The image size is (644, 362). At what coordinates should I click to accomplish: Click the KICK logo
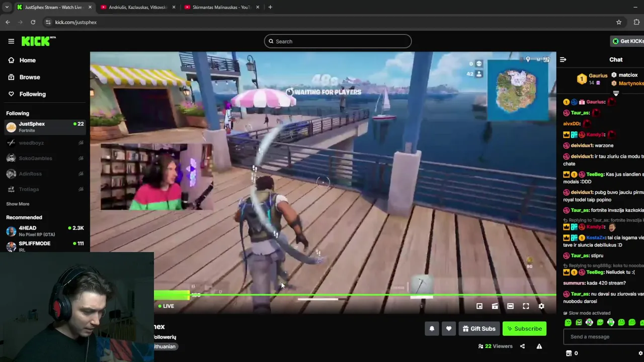pos(38,41)
